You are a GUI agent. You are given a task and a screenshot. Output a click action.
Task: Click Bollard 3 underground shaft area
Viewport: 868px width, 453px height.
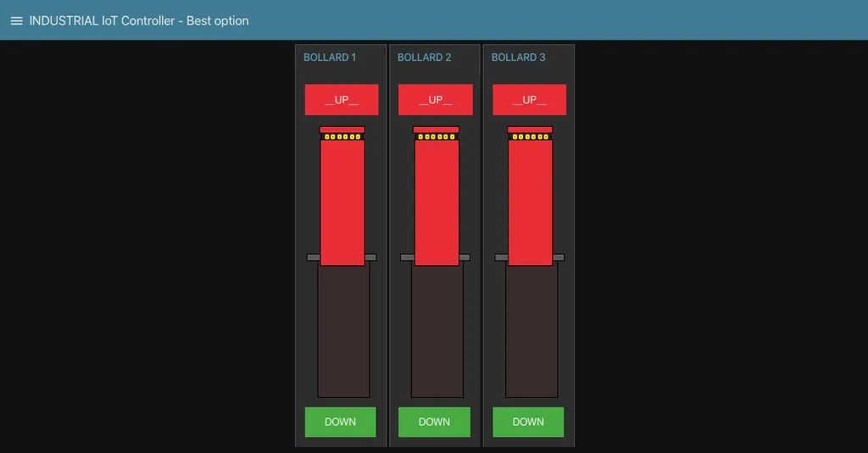point(531,331)
